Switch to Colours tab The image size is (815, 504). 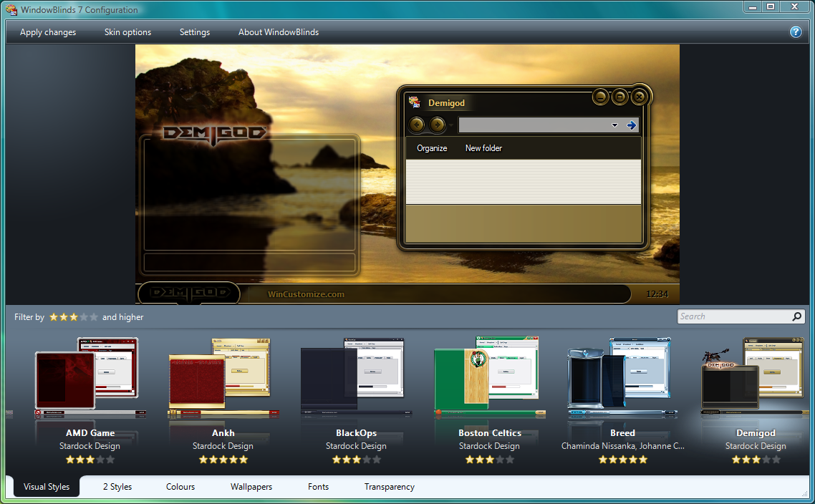180,487
